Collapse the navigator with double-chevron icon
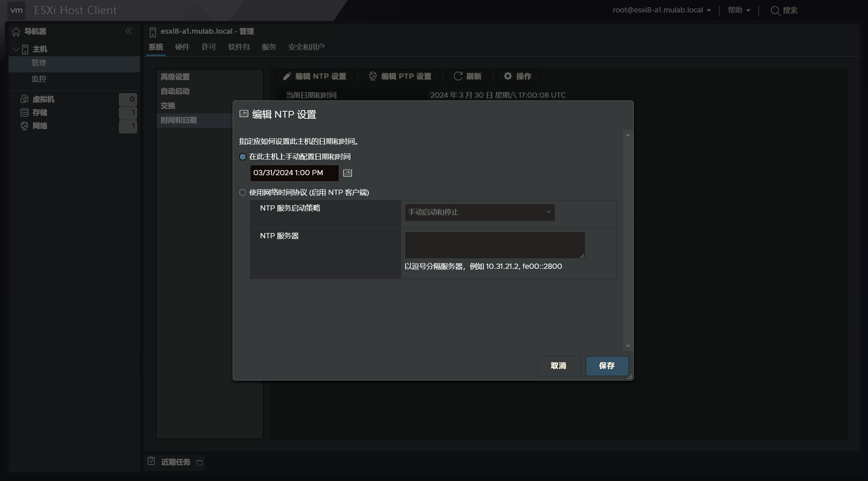The width and height of the screenshot is (868, 481). 129,31
